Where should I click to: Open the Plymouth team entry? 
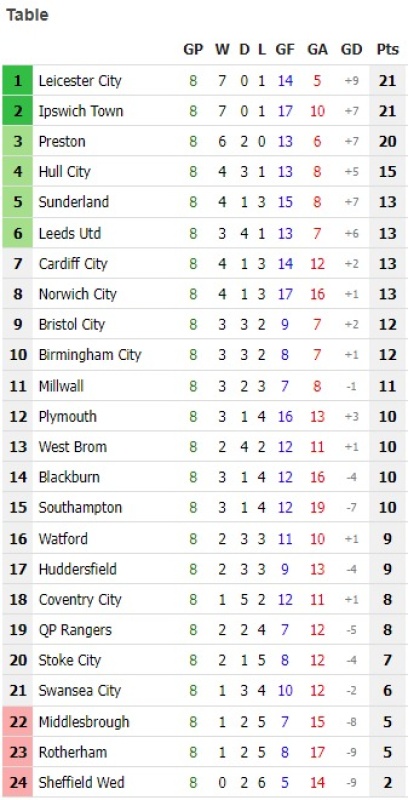(67, 416)
